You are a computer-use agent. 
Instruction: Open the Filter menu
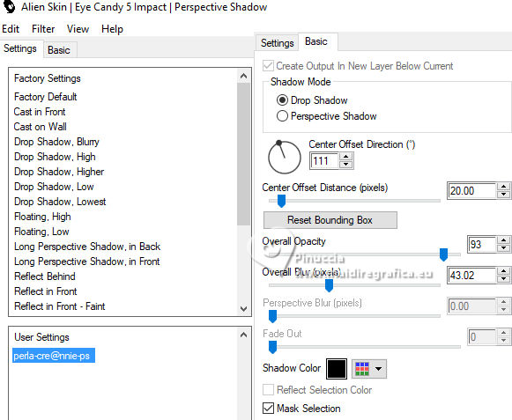point(43,29)
